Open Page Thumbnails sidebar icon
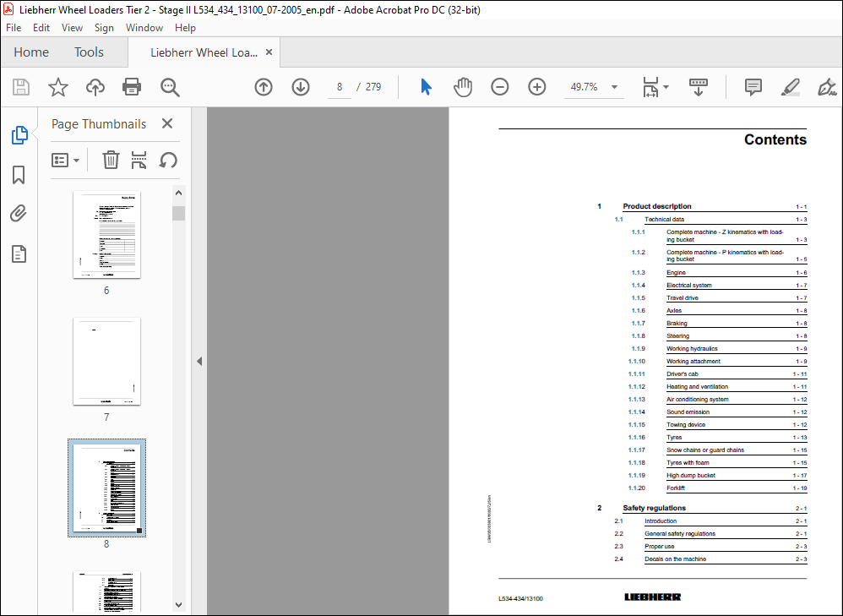The image size is (843, 616). (19, 135)
